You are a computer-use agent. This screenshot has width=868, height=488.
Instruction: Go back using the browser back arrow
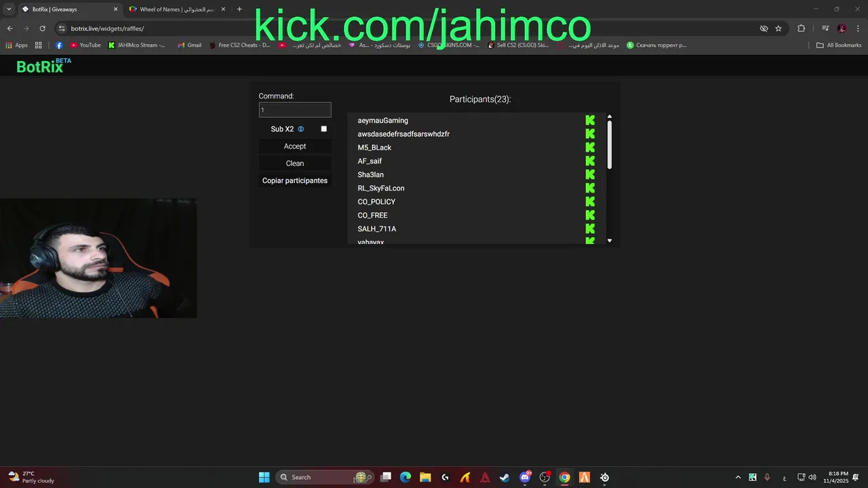(x=9, y=28)
